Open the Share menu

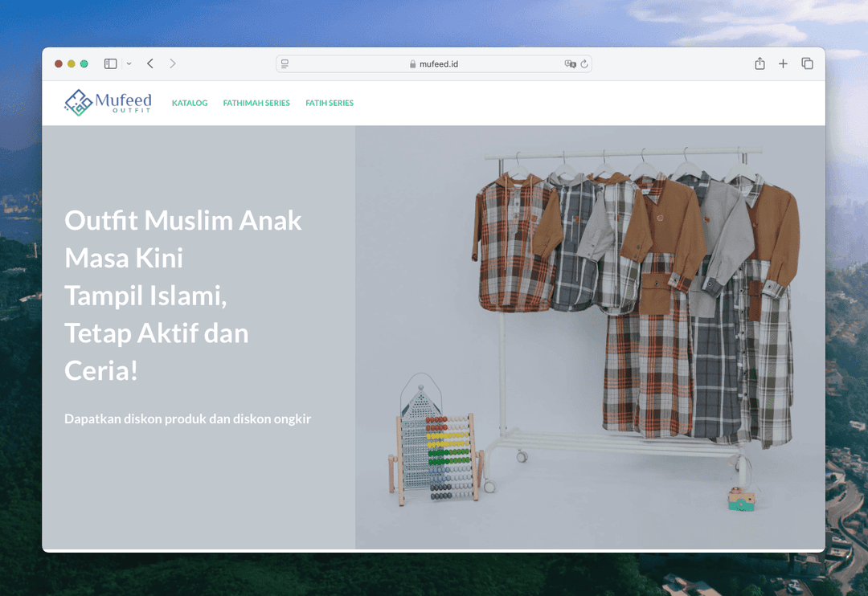pos(759,63)
